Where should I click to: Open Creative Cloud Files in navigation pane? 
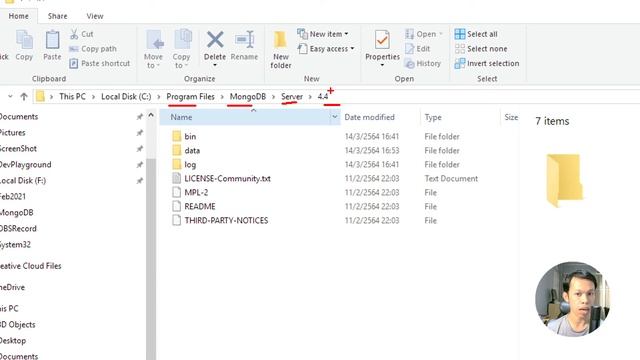(31, 266)
